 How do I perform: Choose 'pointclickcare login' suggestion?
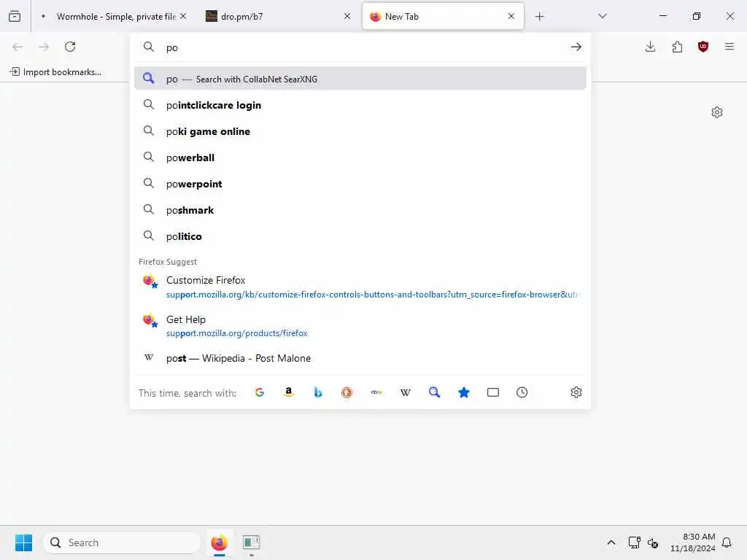tap(360, 105)
